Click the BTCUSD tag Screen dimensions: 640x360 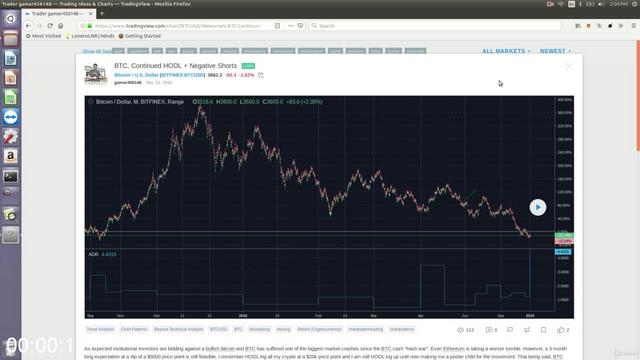point(218,329)
